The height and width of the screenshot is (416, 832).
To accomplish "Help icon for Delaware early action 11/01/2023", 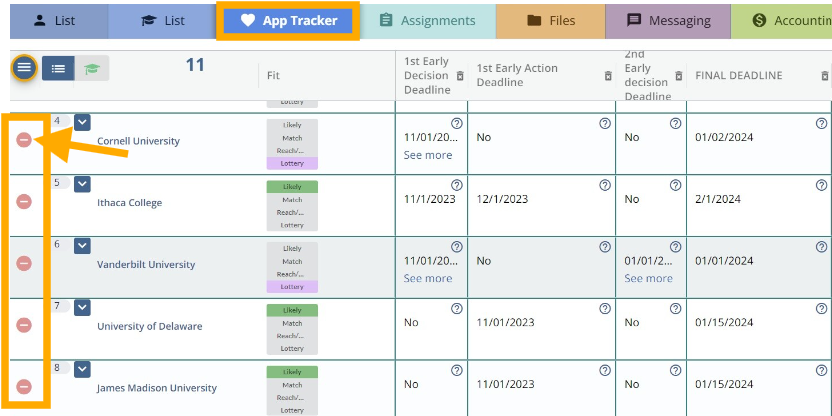I will point(605,308).
